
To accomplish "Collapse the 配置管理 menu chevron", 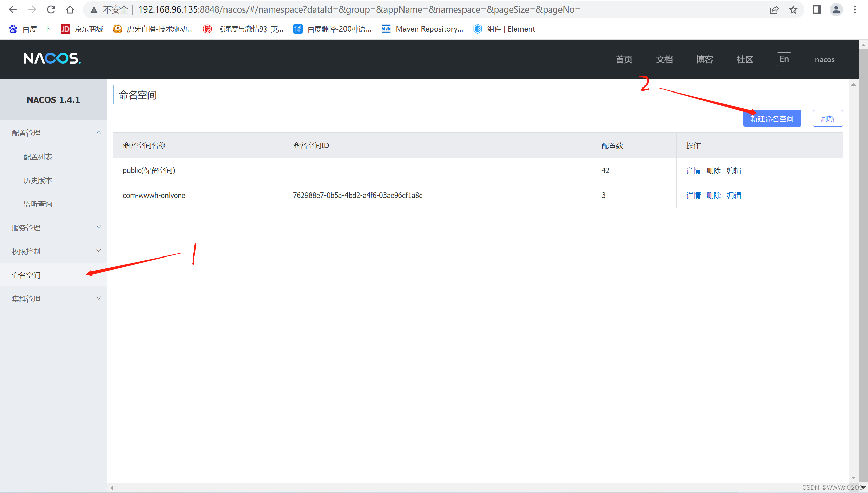I will point(99,132).
